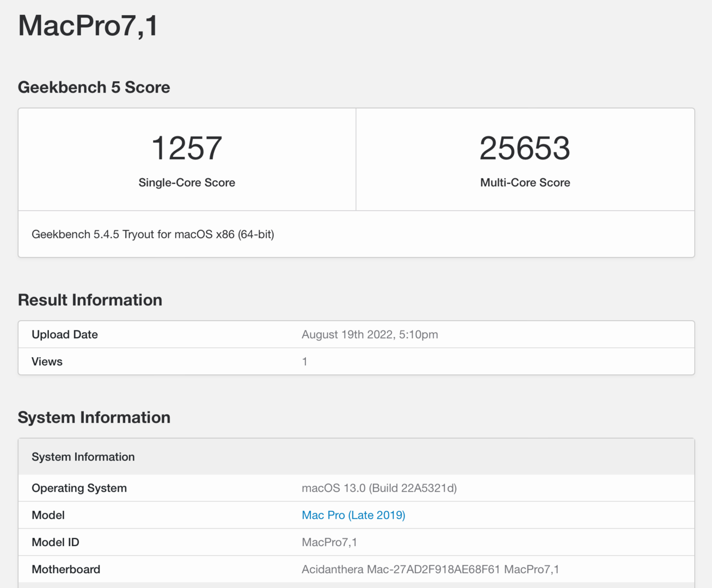This screenshot has height=588, width=712.
Task: Open the Mac Pro (Late 2019) link
Action: [353, 515]
